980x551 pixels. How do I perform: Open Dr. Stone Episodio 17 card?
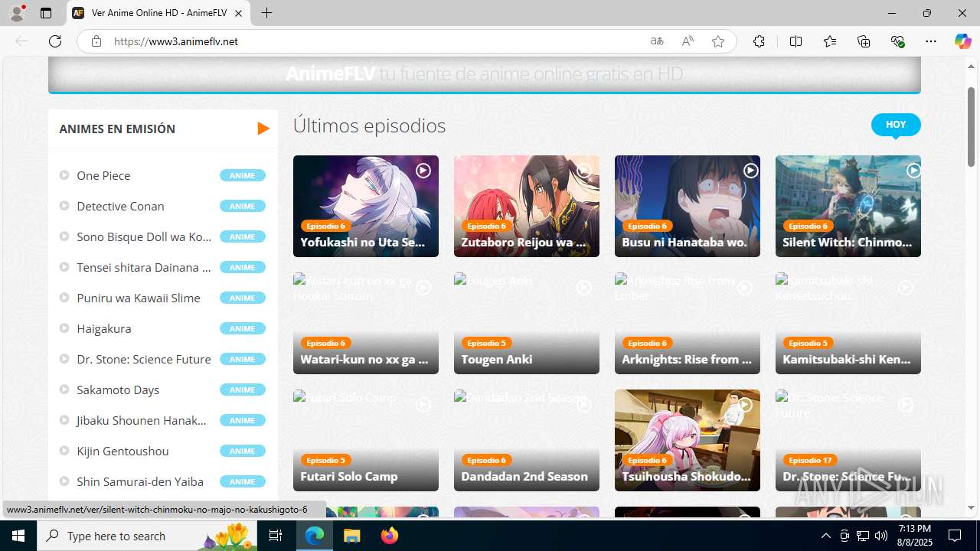[x=848, y=440]
